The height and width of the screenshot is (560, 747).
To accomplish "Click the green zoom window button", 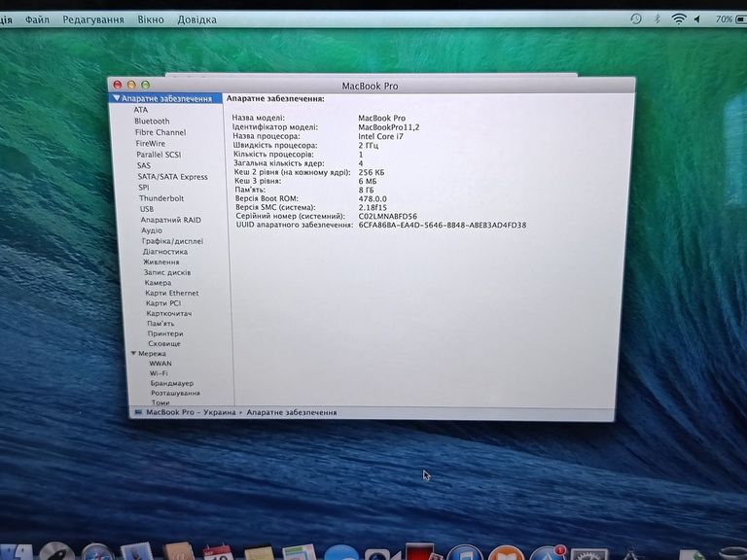I will click(145, 85).
